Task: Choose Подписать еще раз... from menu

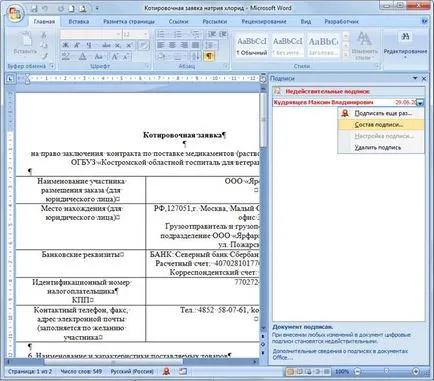Action: (x=381, y=113)
